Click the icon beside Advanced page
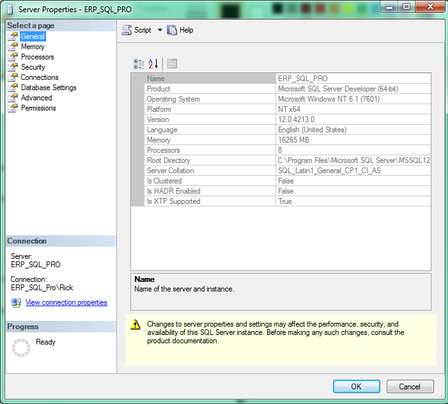Screen dimensions: 448x404 (13, 98)
